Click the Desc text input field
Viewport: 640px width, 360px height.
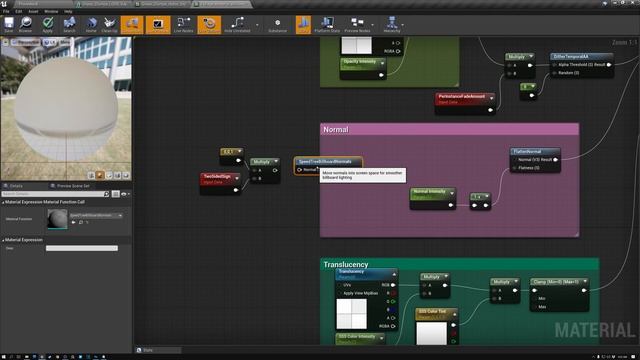click(x=82, y=248)
